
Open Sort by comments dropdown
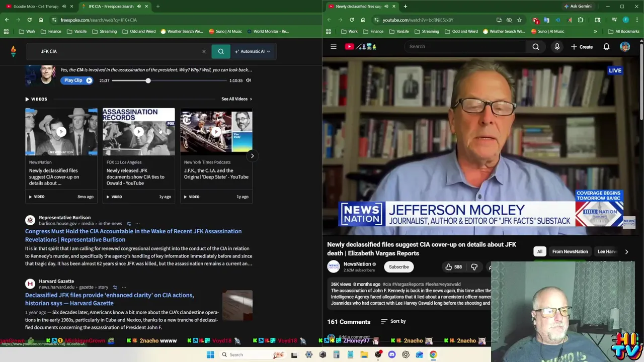coord(393,321)
